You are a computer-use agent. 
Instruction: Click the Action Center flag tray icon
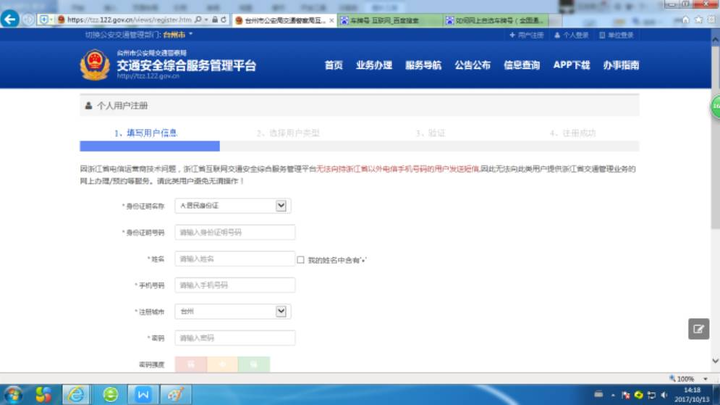(625, 395)
